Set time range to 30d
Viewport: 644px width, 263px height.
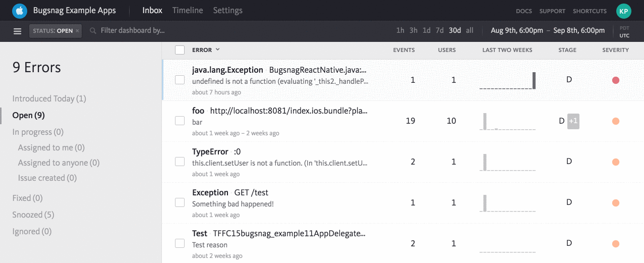tap(455, 30)
